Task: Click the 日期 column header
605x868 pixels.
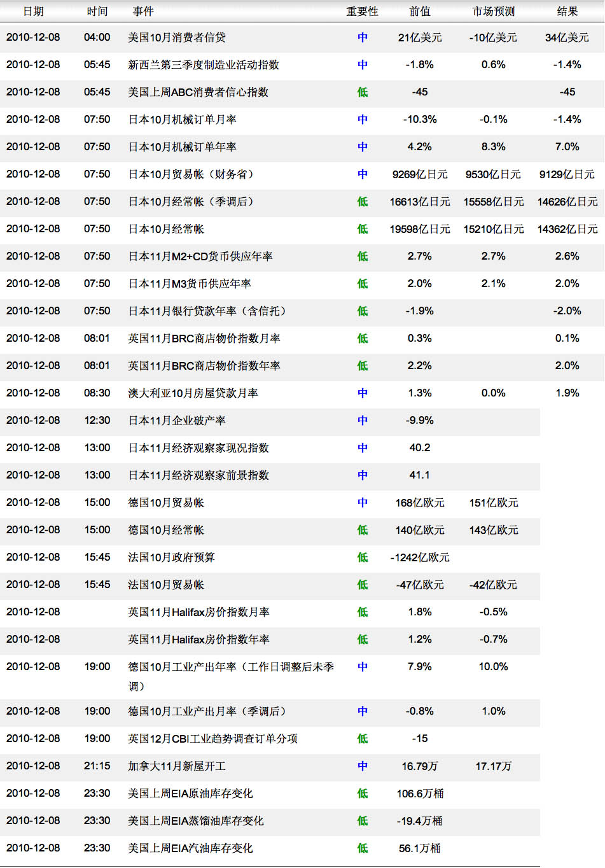Action: (x=33, y=11)
